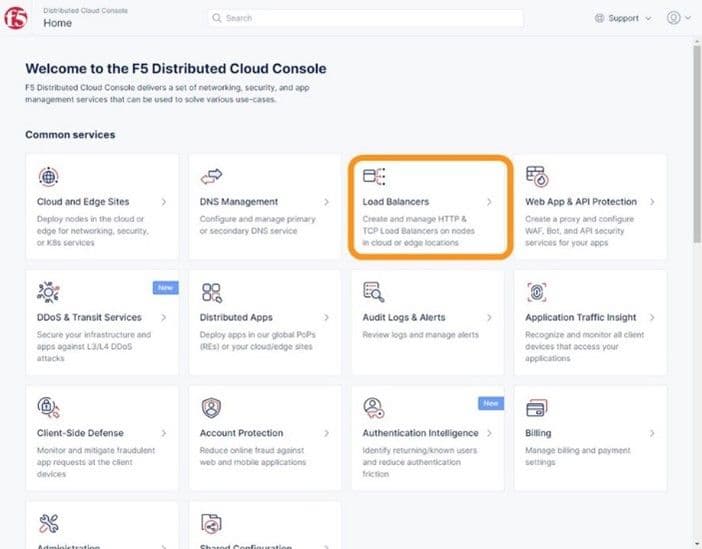The height and width of the screenshot is (549, 702).
Task: Click the Load Balancers icon
Action: pyautogui.click(x=374, y=176)
